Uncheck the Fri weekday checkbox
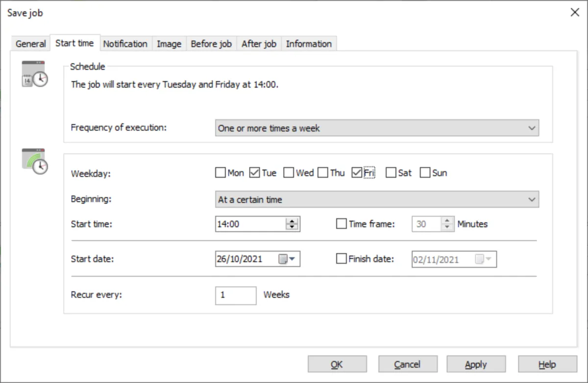Viewport: 588px width, 383px height. (357, 173)
